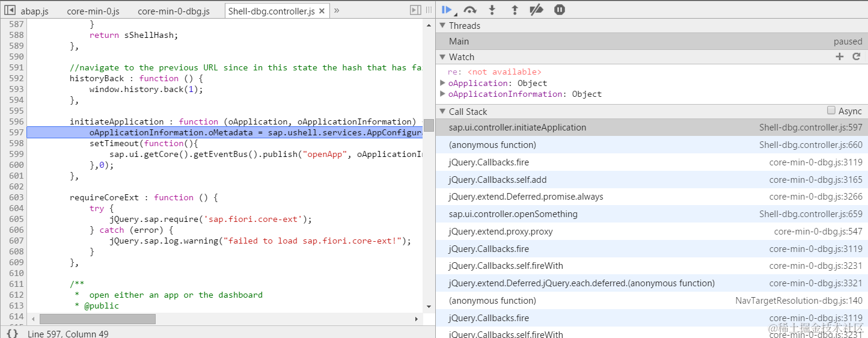Click the horizontal scrollbar left arrow
This screenshot has width=868, height=338.
tap(32, 319)
